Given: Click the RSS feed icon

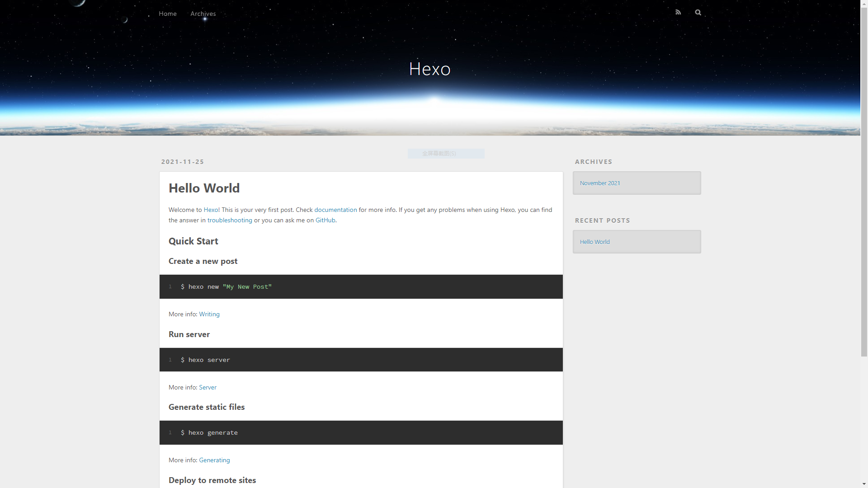Looking at the screenshot, I should (x=679, y=11).
